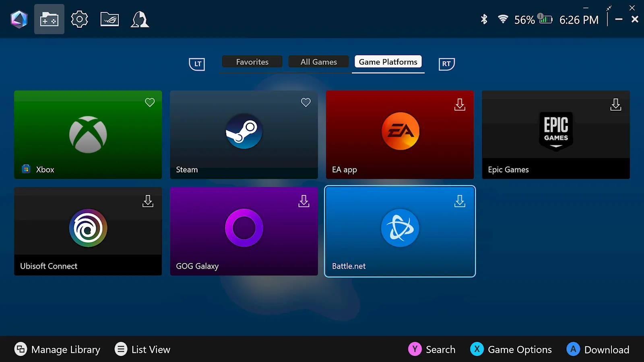
Task: Open the user profile helmet icon
Action: (x=140, y=19)
